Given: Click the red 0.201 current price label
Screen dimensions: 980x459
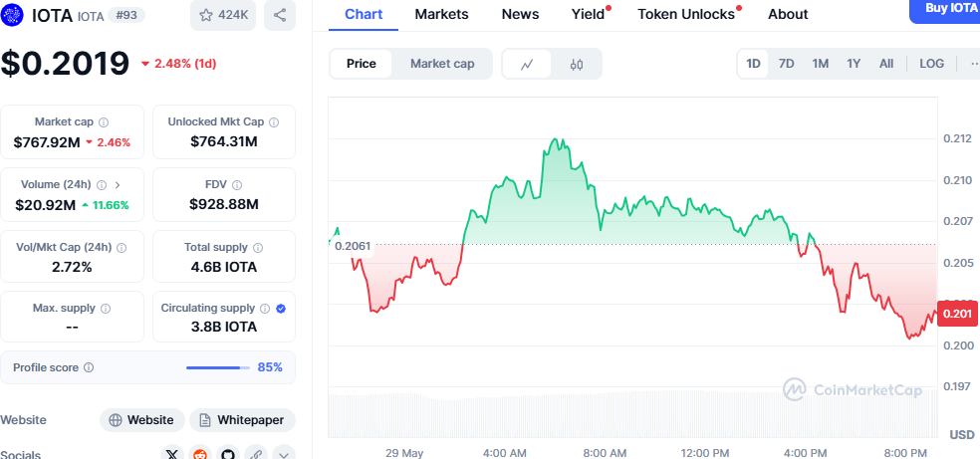Looking at the screenshot, I should (957, 314).
